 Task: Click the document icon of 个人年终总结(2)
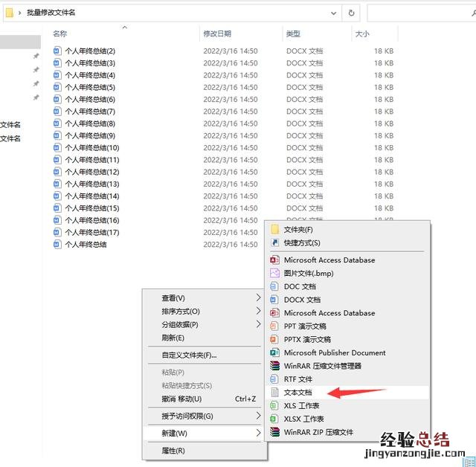[57, 51]
